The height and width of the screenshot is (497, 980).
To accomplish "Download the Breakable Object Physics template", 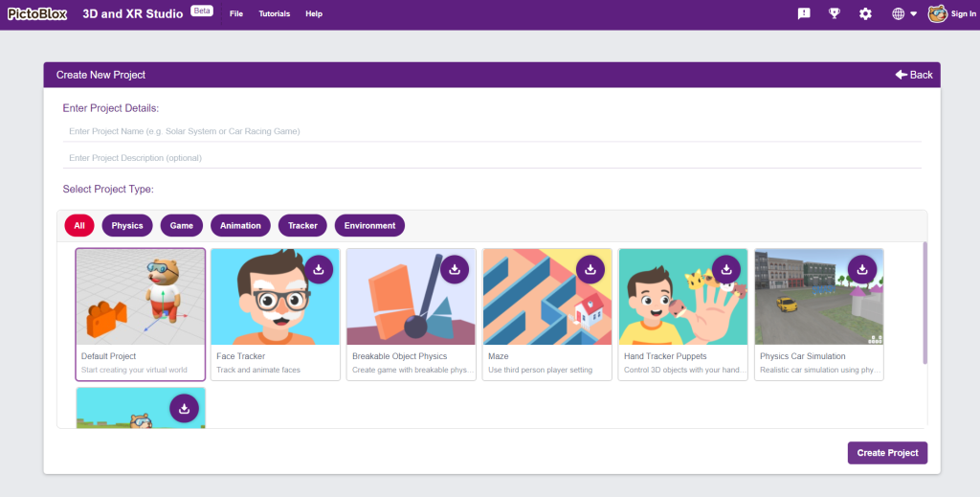I will (455, 270).
